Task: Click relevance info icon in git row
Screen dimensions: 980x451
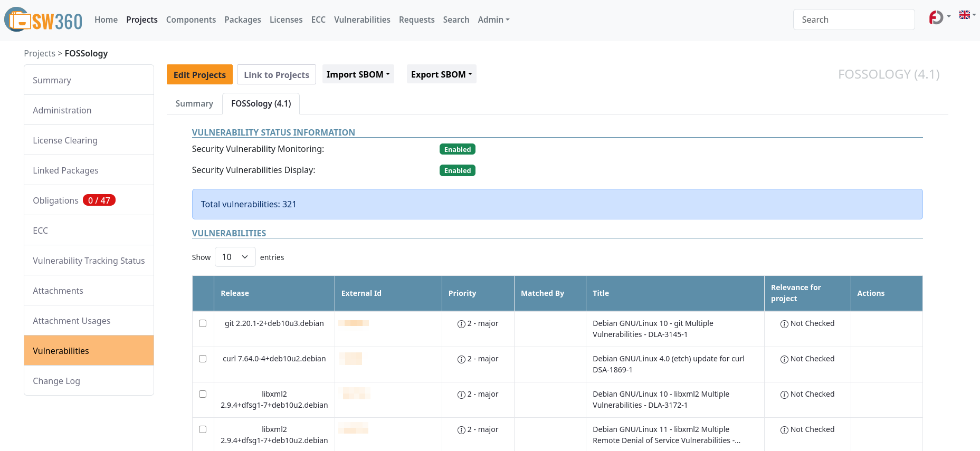Action: click(x=784, y=324)
